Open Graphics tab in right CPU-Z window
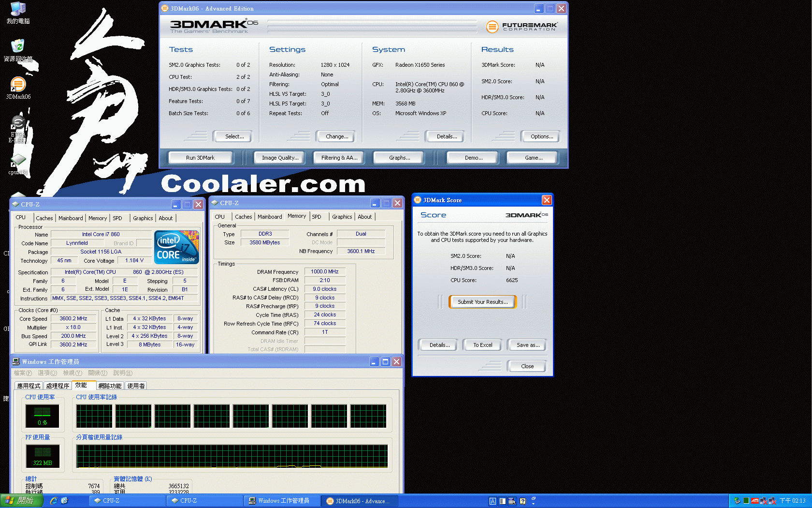The height and width of the screenshot is (508, 812). [342, 217]
